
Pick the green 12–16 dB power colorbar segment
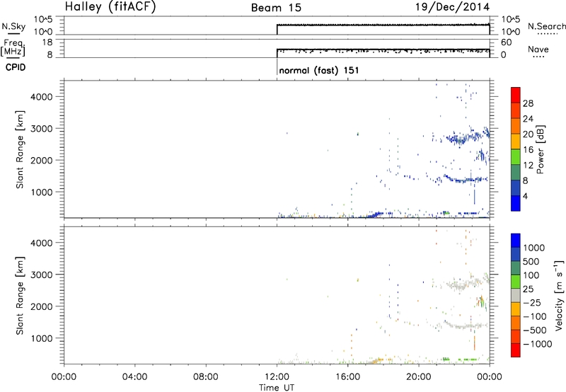(x=516, y=157)
